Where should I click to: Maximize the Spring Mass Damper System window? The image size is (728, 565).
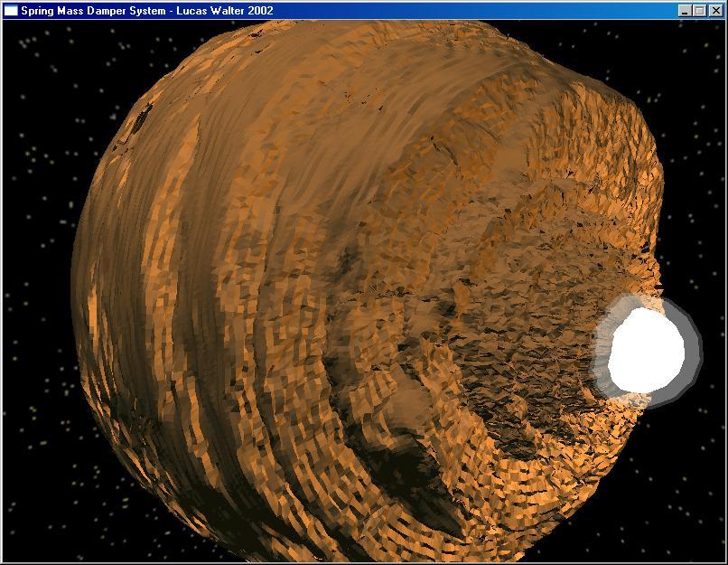[700, 11]
